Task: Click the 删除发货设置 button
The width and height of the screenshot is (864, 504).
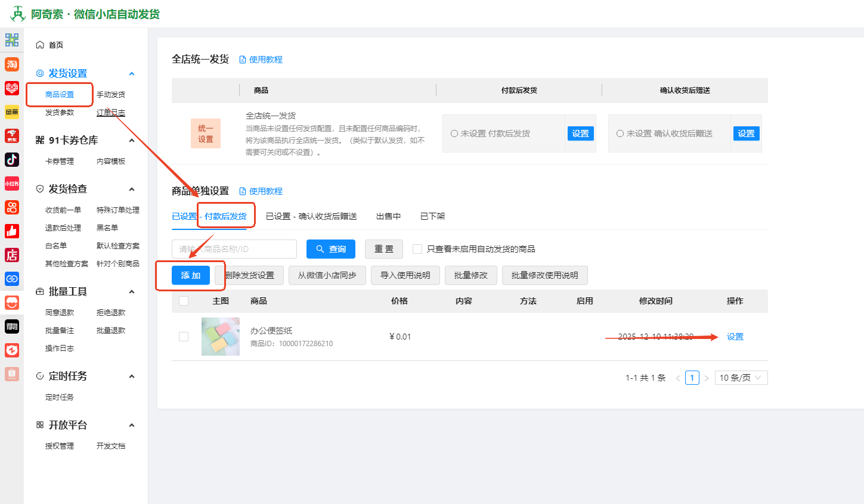Action: [249, 275]
